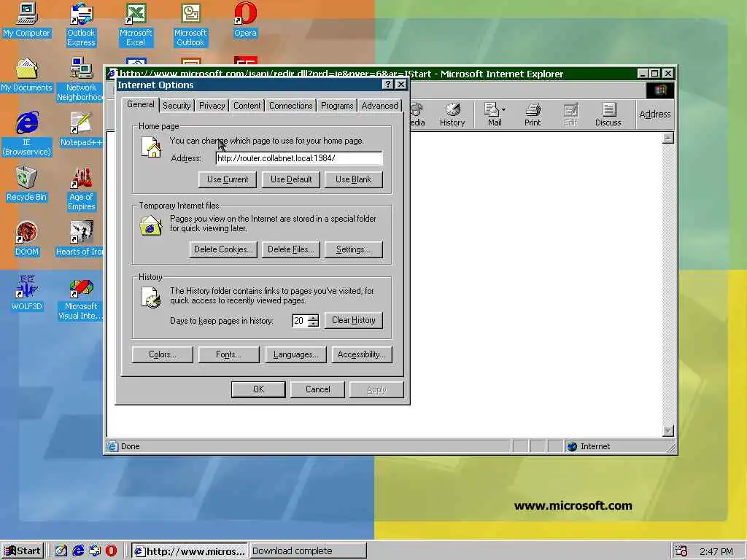The image size is (747, 560).
Task: Click the Internet Explorer taskbar window button
Action: tap(190, 551)
